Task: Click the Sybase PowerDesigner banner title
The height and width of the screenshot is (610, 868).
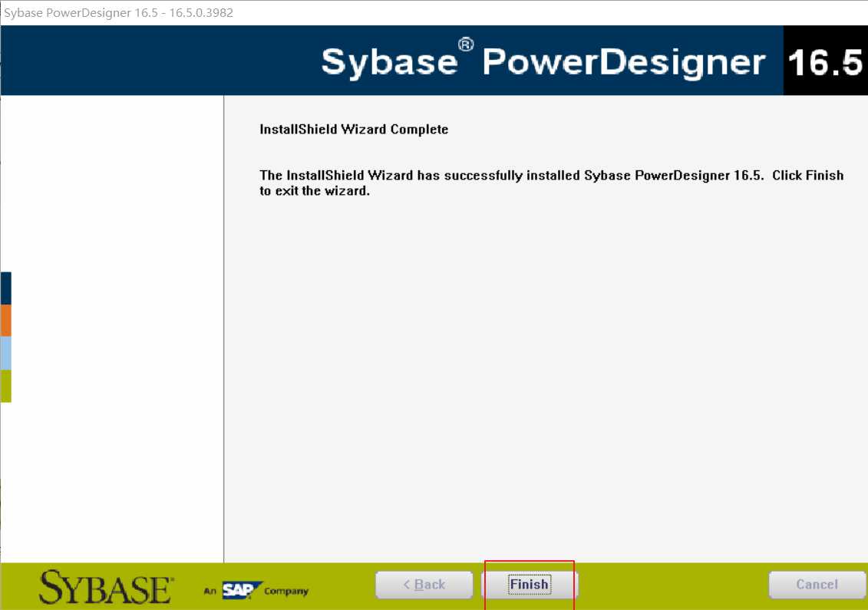Action: click(543, 61)
